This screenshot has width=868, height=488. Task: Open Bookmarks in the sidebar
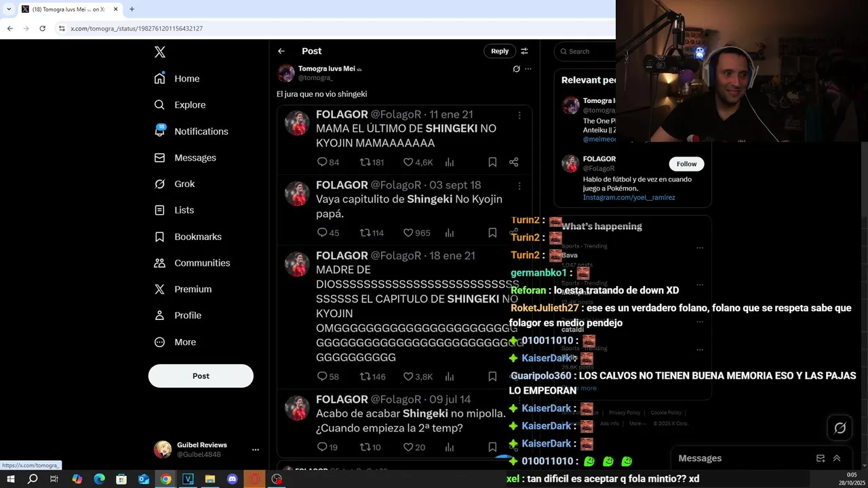point(188,237)
